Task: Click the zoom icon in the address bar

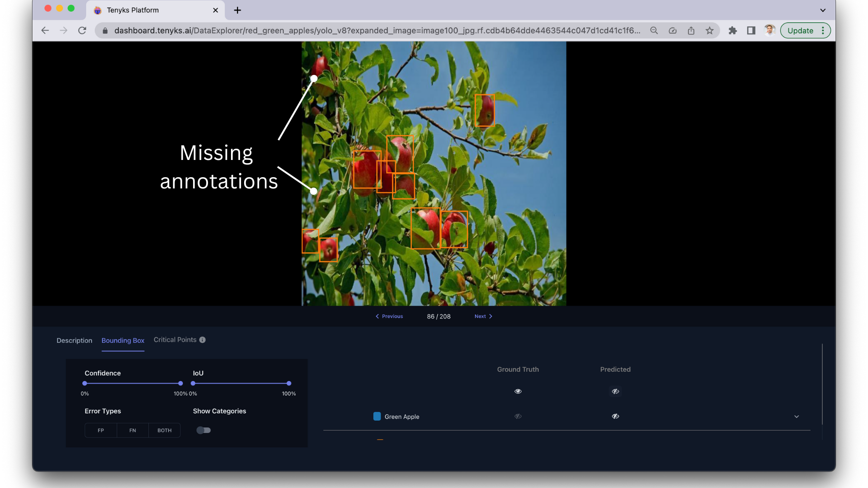Action: pyautogui.click(x=654, y=30)
